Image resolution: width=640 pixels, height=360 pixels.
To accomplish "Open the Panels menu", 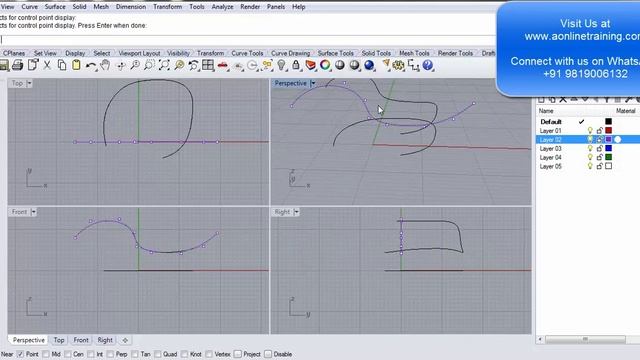I will pyautogui.click(x=276, y=7).
